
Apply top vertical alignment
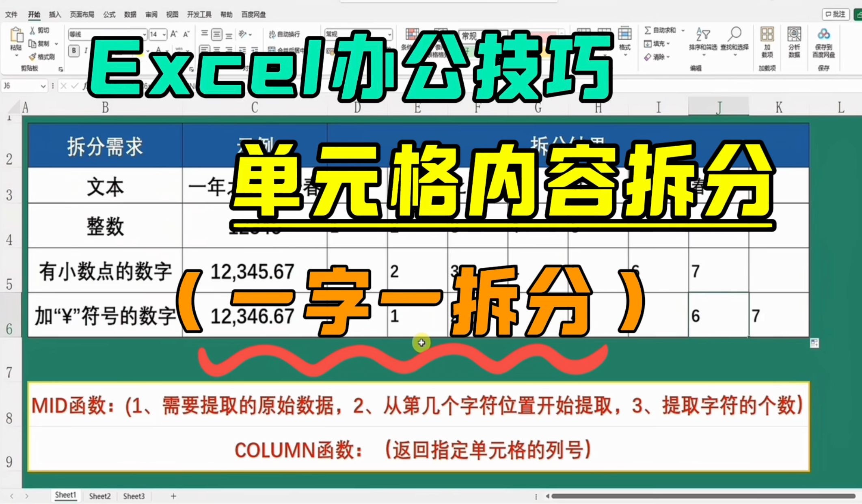205,34
